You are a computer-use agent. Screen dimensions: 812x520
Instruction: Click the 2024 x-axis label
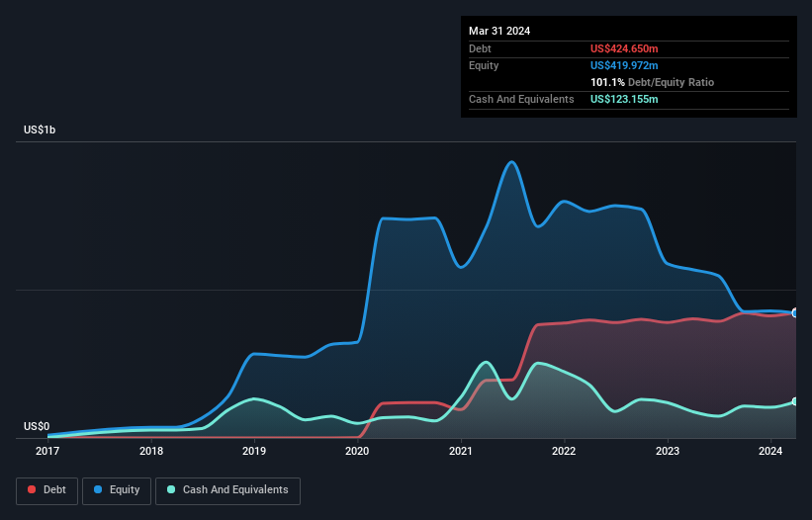tap(770, 451)
